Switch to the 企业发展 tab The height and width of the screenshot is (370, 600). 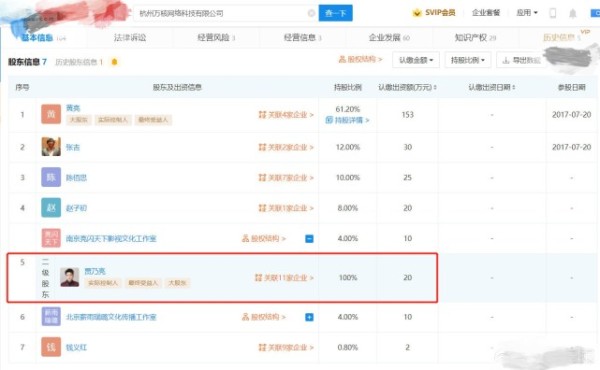(x=389, y=37)
